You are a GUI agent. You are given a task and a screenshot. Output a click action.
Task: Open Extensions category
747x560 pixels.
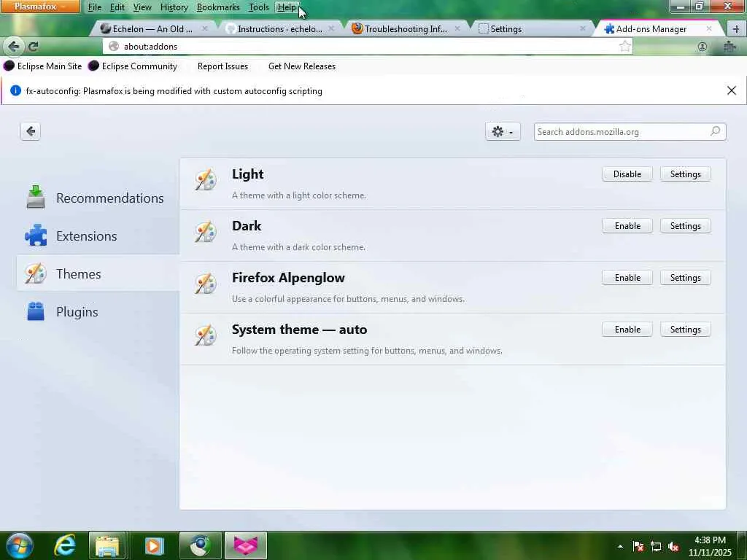pos(98,236)
